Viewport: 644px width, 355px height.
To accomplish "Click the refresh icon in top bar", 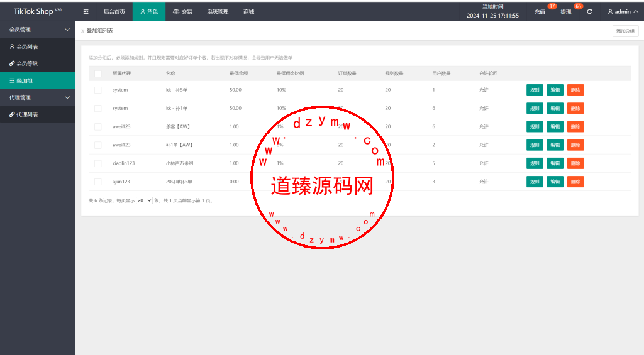I will click(589, 11).
